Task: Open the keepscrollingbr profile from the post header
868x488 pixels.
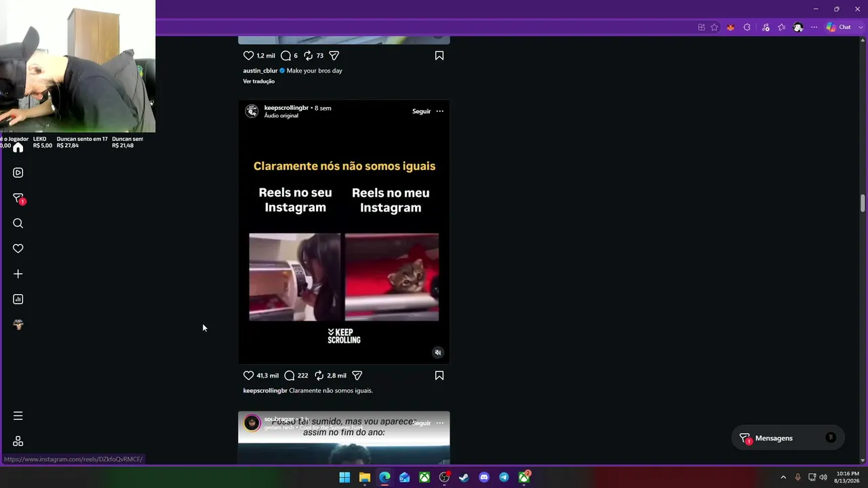Action: [286, 108]
